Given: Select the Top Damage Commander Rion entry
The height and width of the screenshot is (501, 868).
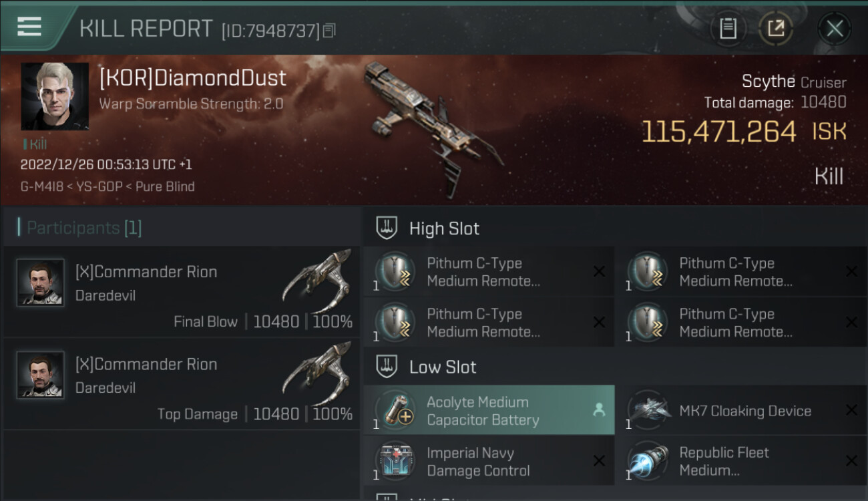Looking at the screenshot, I should (x=182, y=384).
